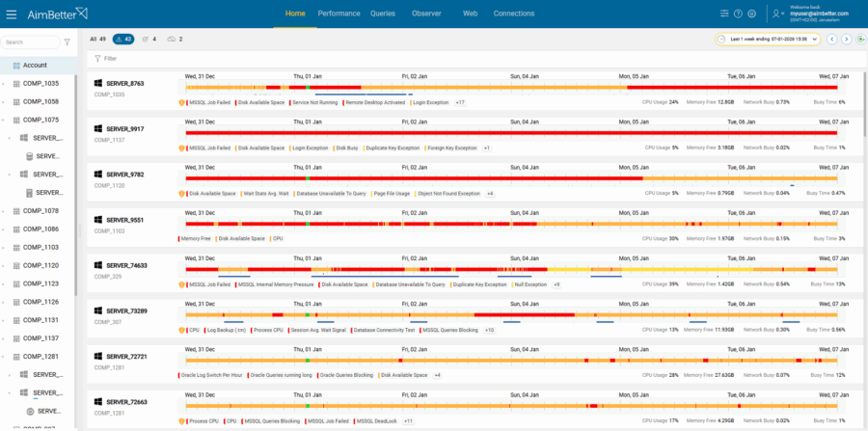Click the sidebar search filter funnel icon
This screenshot has height=431, width=868.
tap(67, 42)
